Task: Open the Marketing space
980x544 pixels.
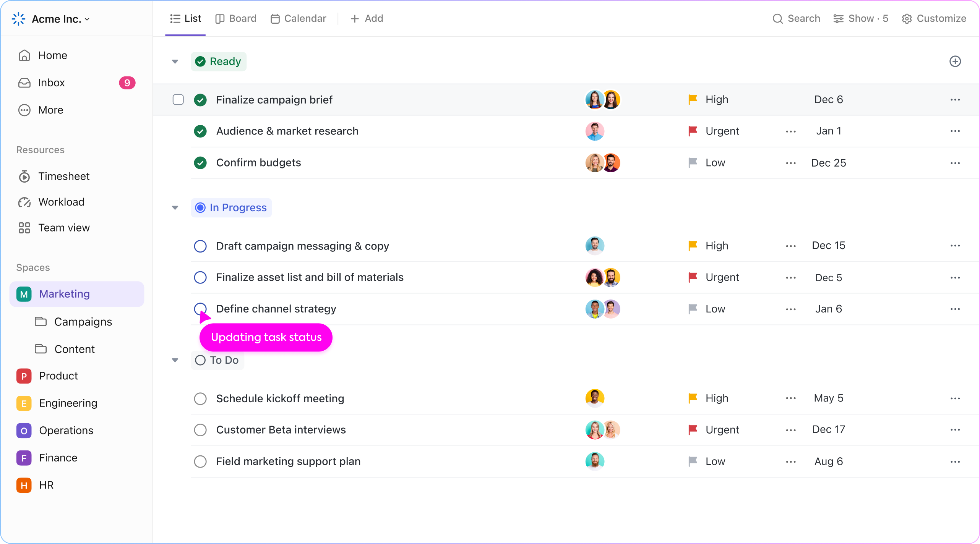Action: click(x=64, y=293)
